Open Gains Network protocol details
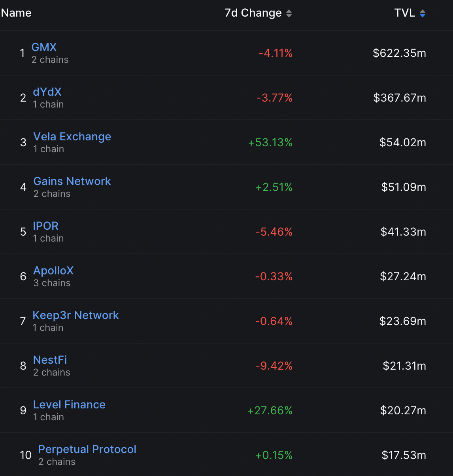This screenshot has height=476, width=453. point(72,181)
